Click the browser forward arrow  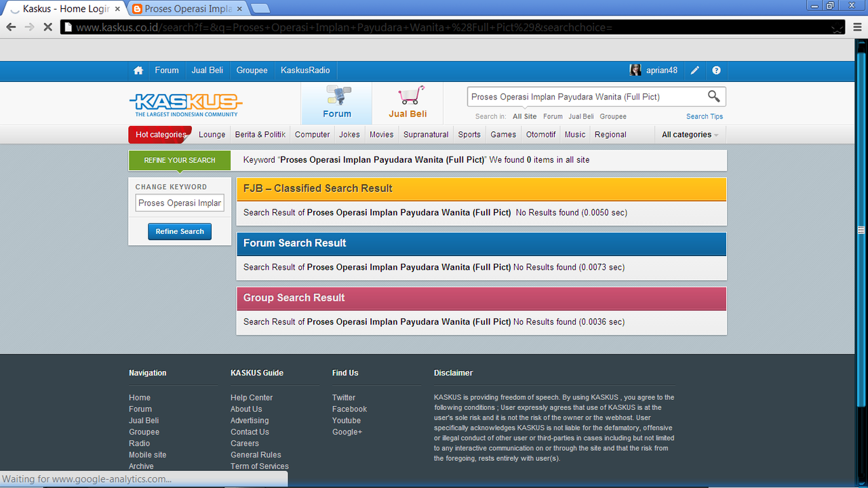click(x=29, y=27)
